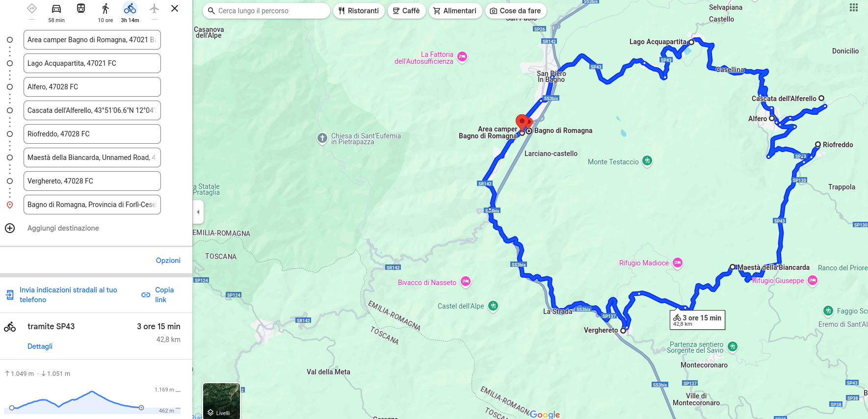Image resolution: width=868 pixels, height=419 pixels.
Task: Click the elevation profile chart
Action: tap(93, 401)
